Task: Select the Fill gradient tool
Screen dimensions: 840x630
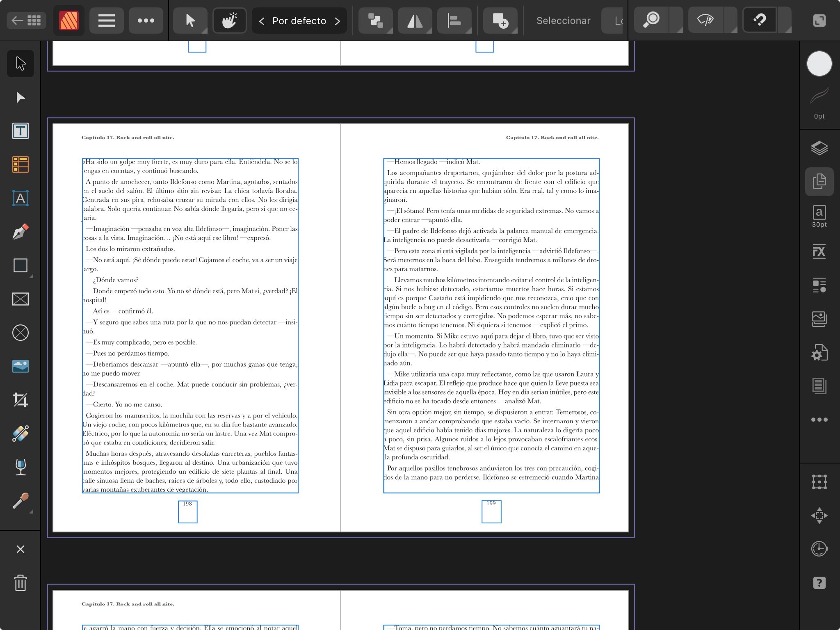Action: click(x=21, y=434)
